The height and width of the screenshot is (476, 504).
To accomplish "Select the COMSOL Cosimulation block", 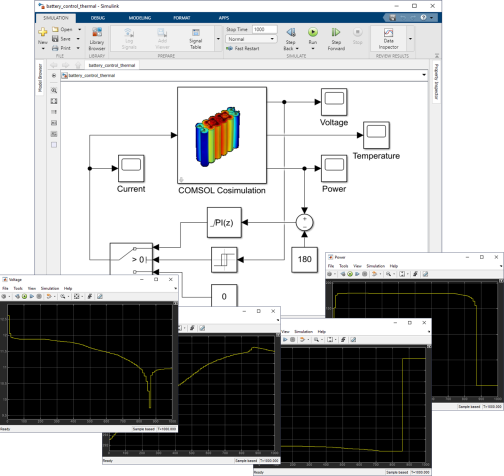I will 222,135.
